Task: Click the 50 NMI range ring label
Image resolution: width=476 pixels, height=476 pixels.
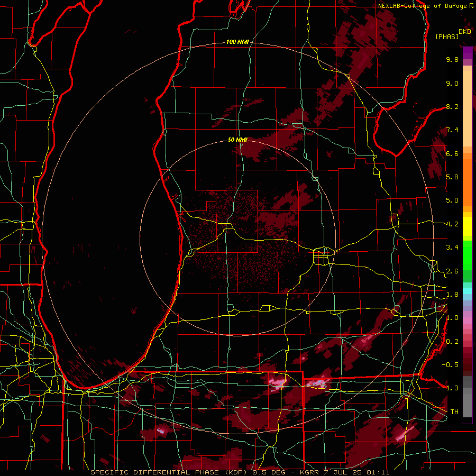Action: 237,140
